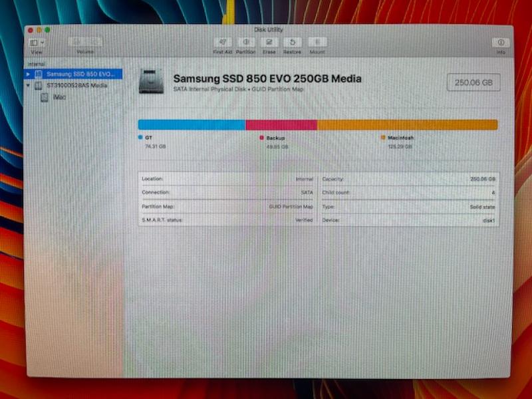Click the ST31000528AS drive icon in sidebar

(39, 86)
